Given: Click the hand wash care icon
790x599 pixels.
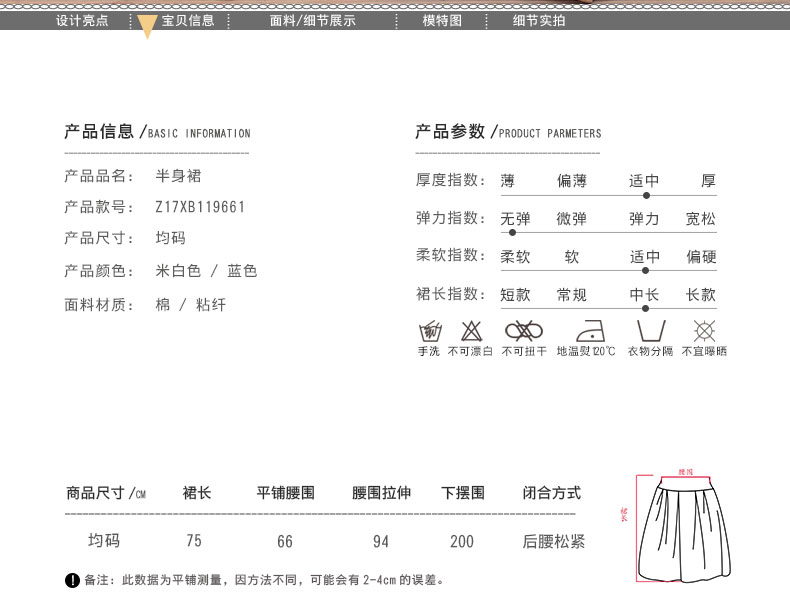Looking at the screenshot, I should (x=429, y=331).
